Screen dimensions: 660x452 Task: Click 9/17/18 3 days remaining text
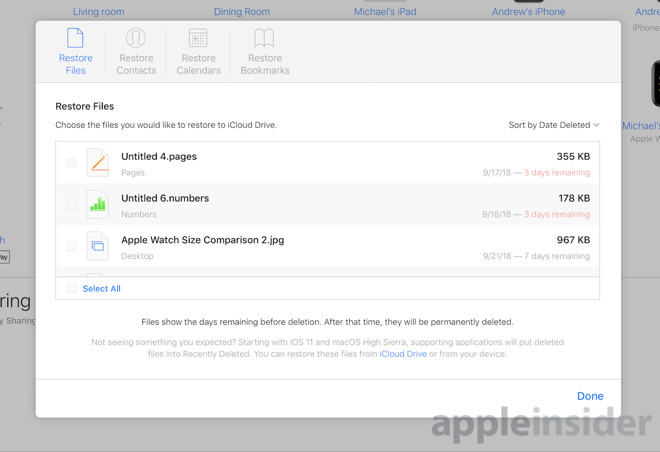[536, 173]
